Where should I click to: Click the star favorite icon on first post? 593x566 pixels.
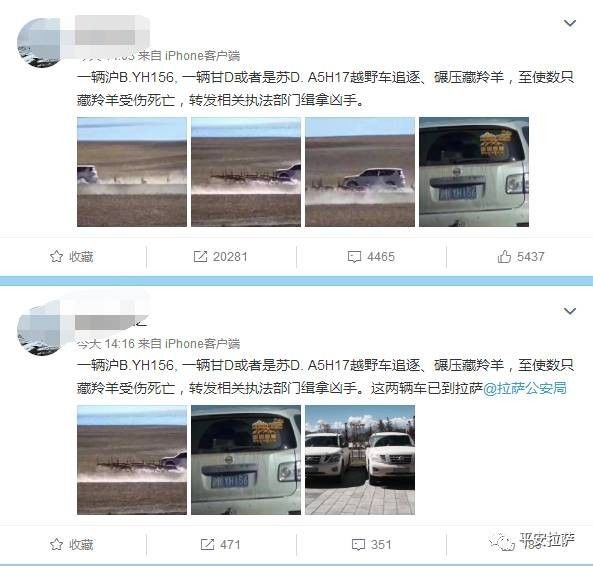56,257
